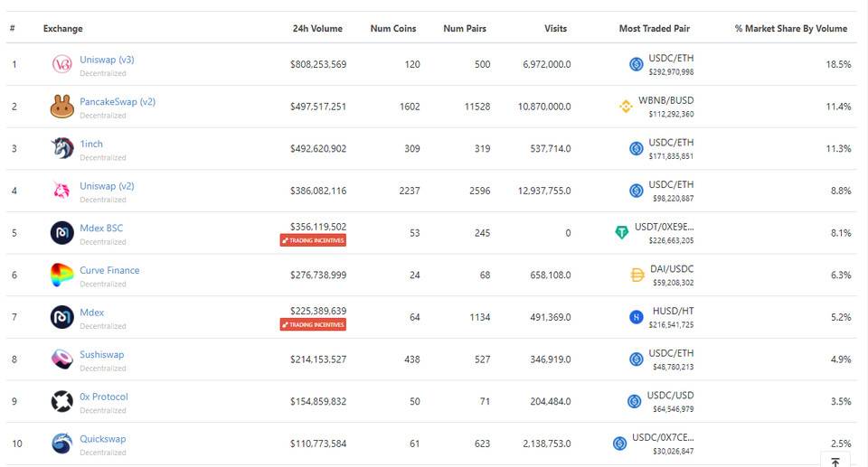This screenshot has width=868, height=467.
Task: Click the PancakeSwap bunny logo icon
Action: 61,107
